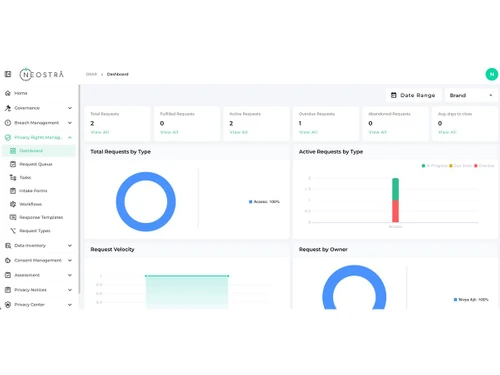Toggle Overdue legend swatch
500x375 pixels.
pos(476,166)
